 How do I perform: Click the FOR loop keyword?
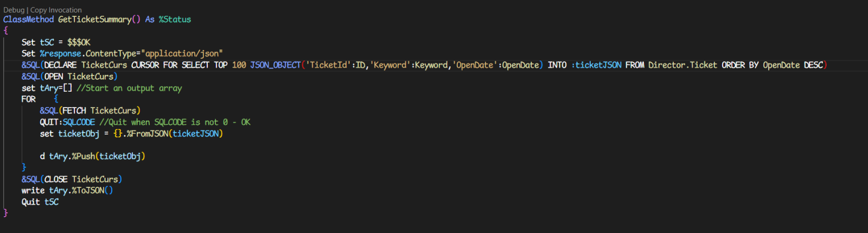pyautogui.click(x=28, y=99)
